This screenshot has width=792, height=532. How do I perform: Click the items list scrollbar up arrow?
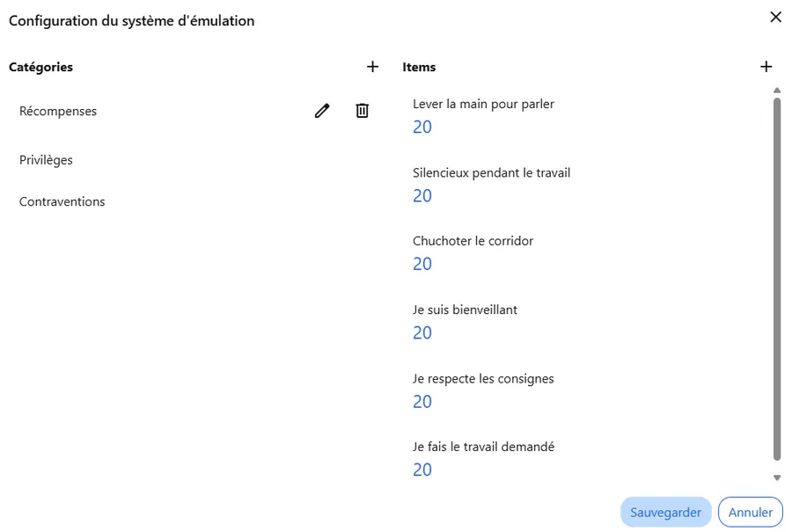pos(777,91)
